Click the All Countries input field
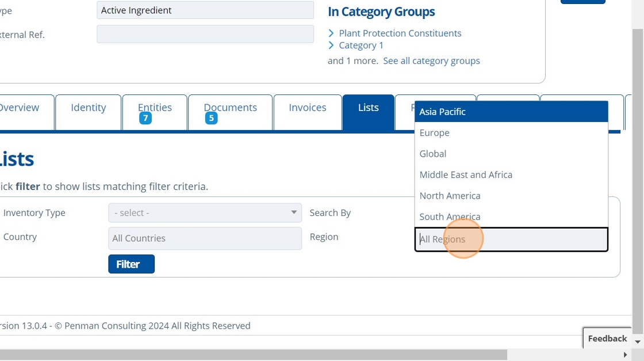Screen dimensions: 644x361 pyautogui.click(x=205, y=238)
